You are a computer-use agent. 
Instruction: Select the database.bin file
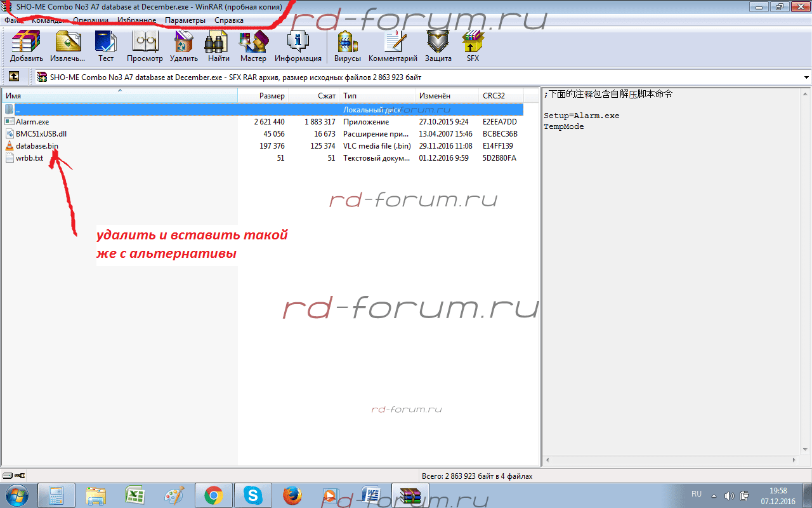point(37,146)
